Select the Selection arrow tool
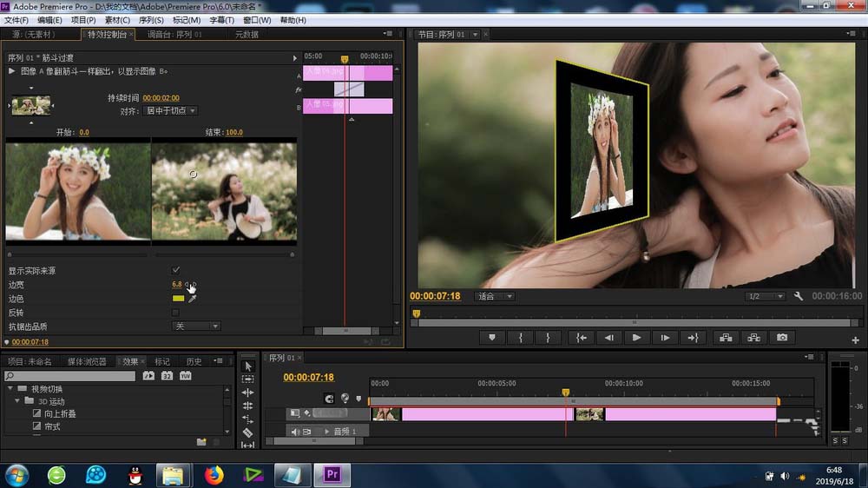This screenshot has width=868, height=488. point(248,366)
